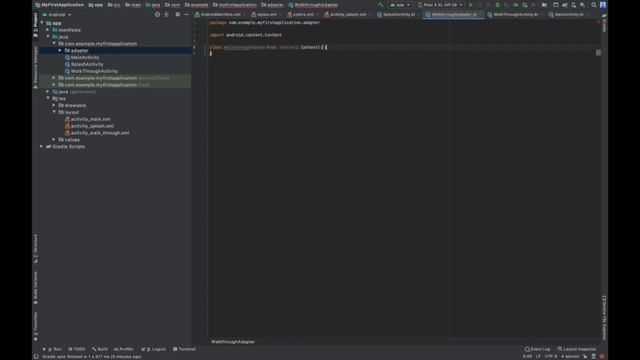Open the Build tool window
The image size is (640, 360).
pyautogui.click(x=100, y=349)
